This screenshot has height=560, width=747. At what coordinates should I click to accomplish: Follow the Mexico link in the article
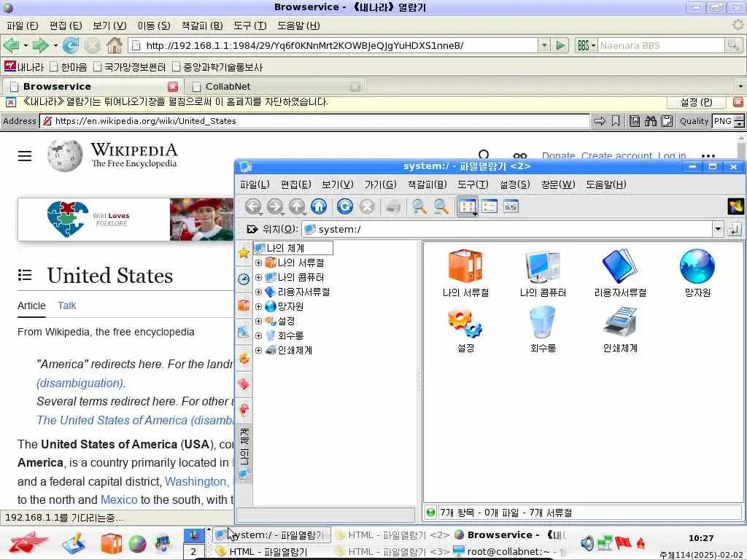(119, 500)
